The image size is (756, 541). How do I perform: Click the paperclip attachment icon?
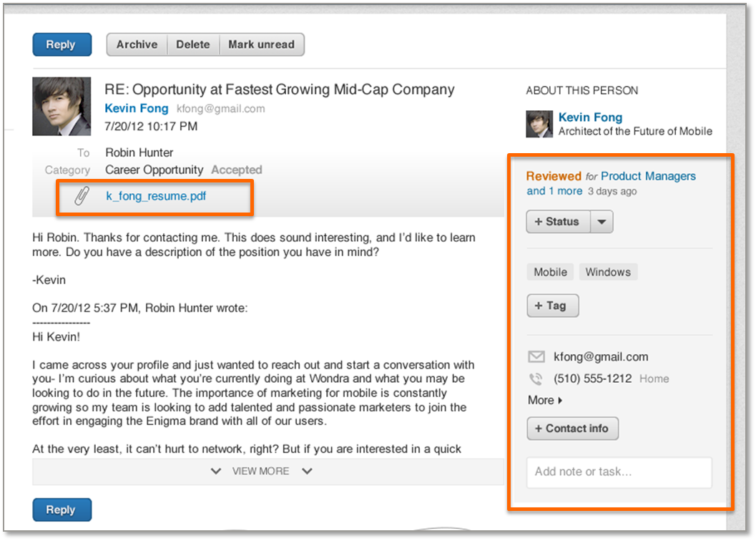click(x=82, y=196)
